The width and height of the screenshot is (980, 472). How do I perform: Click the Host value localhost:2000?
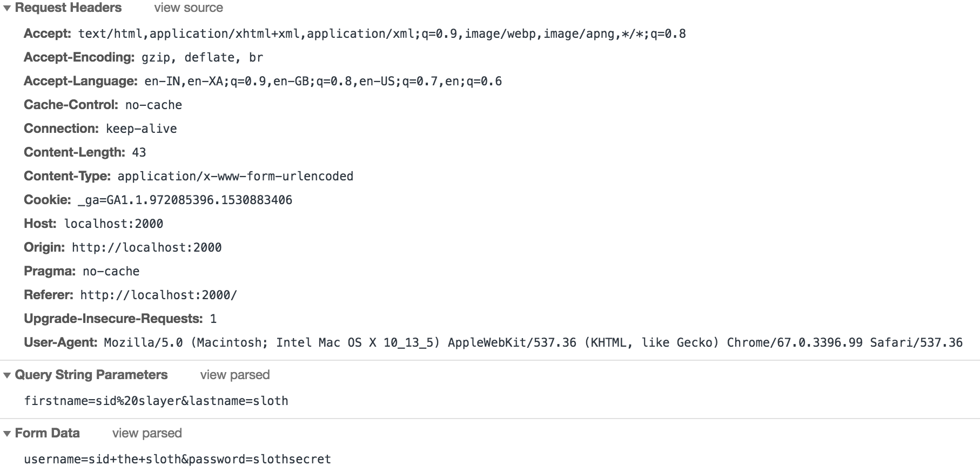pyautogui.click(x=113, y=224)
